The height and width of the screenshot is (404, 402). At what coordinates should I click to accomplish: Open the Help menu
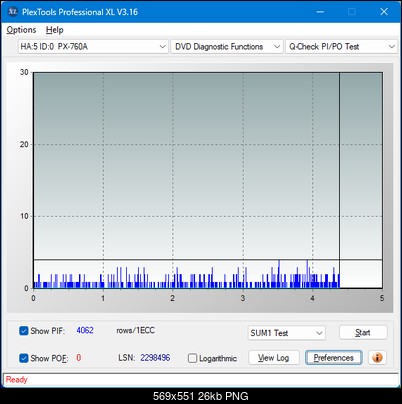55,30
